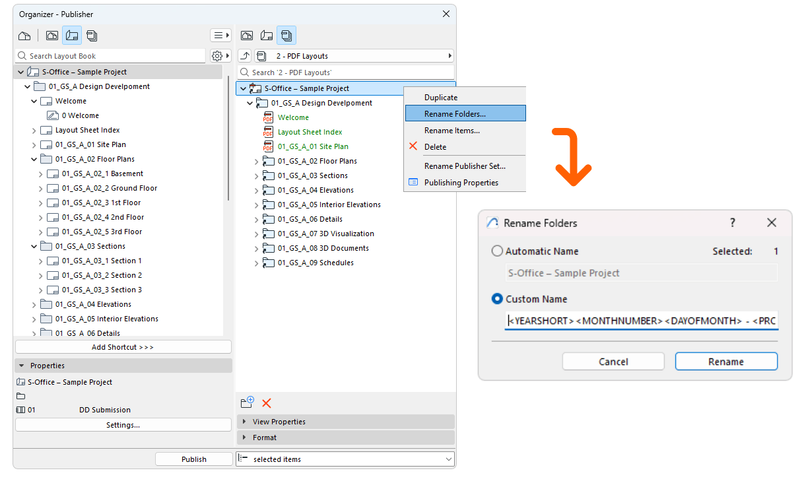Click New Folder icon in Publisher pane
The width and height of the screenshot is (800, 477).
(x=247, y=403)
